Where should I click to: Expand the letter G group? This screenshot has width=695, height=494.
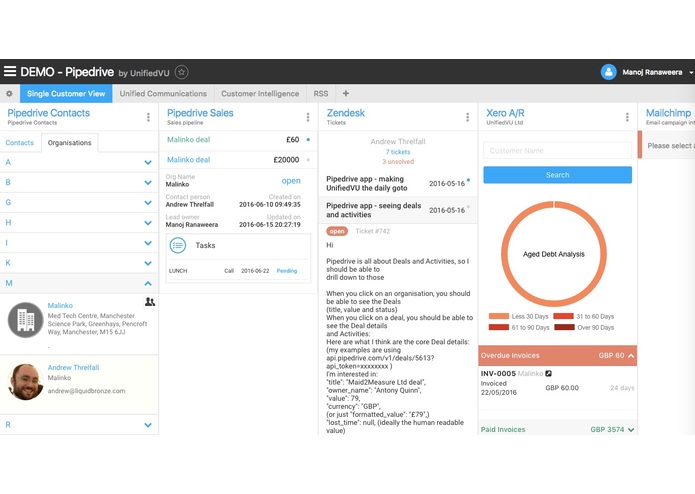[79, 202]
